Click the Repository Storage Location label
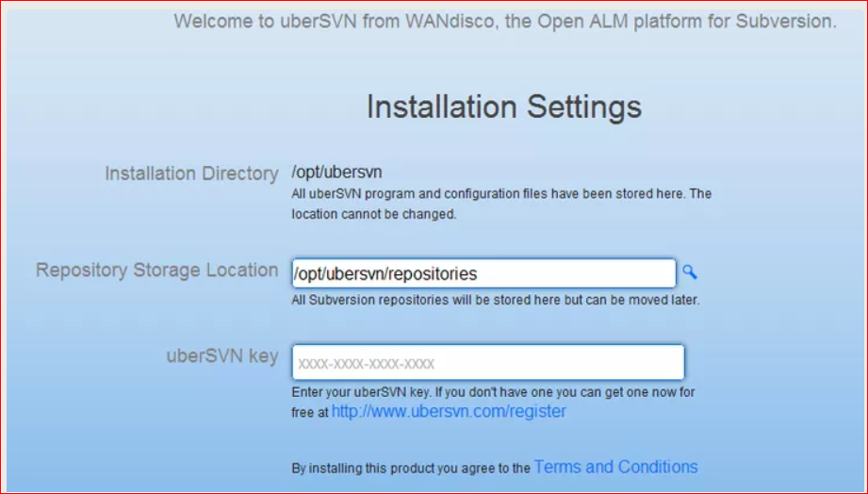 pyautogui.click(x=157, y=271)
